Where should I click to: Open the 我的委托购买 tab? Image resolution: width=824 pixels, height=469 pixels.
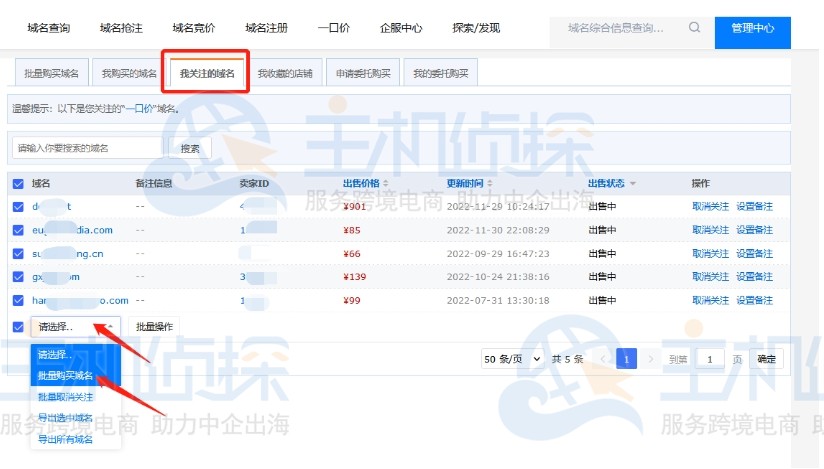tap(440, 73)
